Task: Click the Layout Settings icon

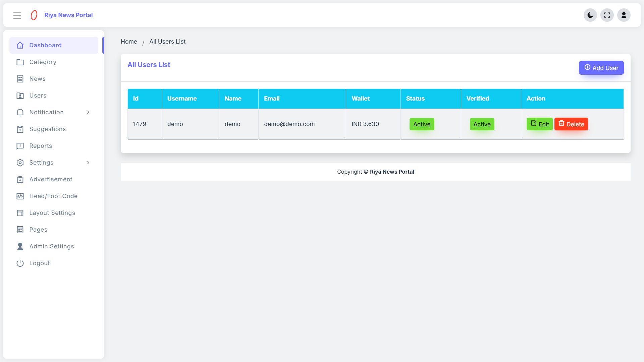Action: pyautogui.click(x=20, y=213)
